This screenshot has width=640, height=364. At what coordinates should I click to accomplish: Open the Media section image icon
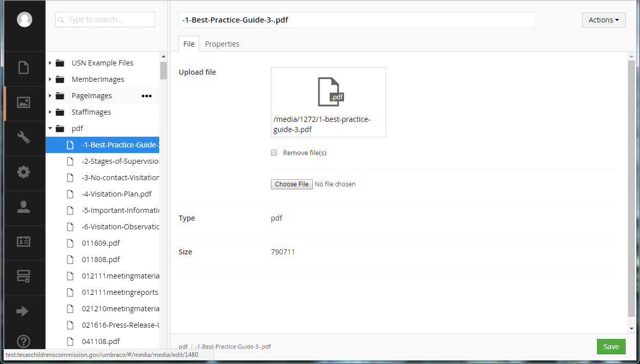[24, 102]
